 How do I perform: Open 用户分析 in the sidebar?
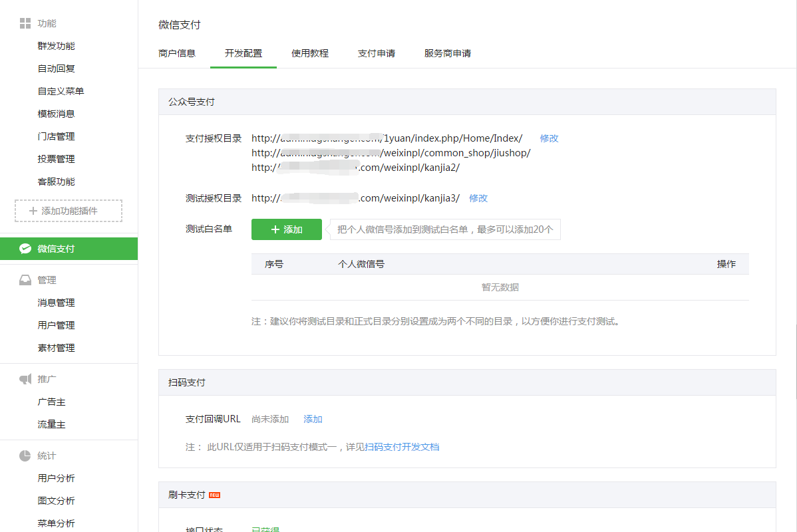56,478
